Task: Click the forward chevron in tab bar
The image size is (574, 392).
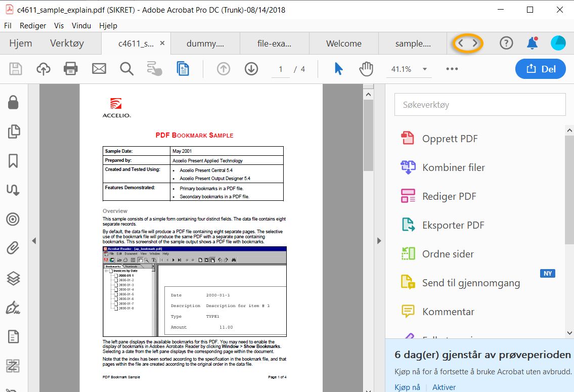Action: [474, 43]
